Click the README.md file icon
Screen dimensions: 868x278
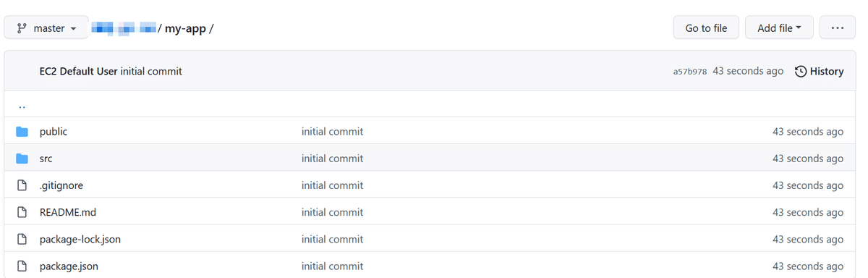pyautogui.click(x=22, y=212)
